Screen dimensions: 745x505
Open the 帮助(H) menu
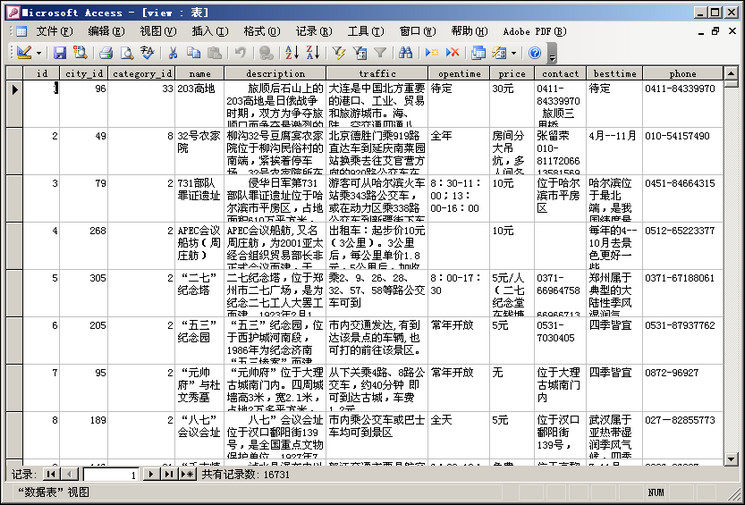click(x=469, y=31)
